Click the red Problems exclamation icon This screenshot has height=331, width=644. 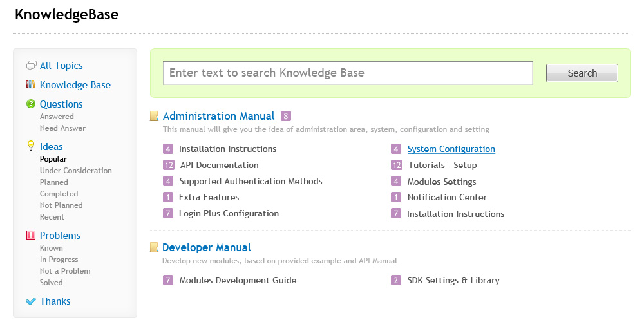click(31, 236)
